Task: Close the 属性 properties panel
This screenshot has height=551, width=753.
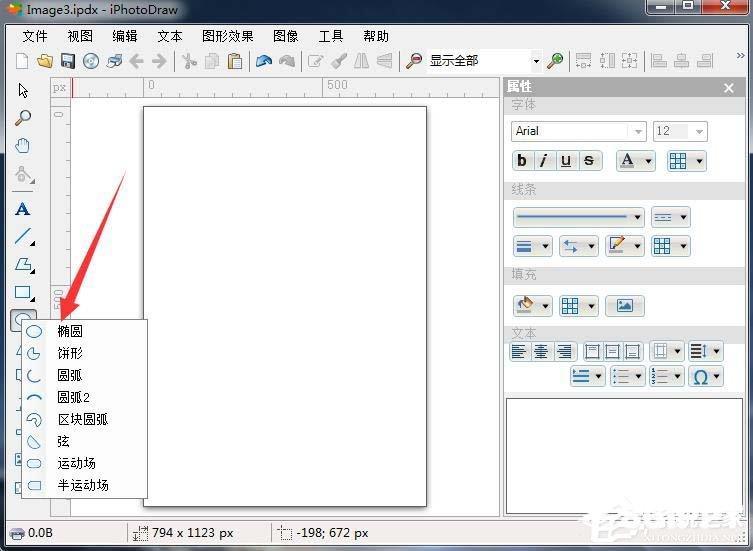Action: tap(729, 88)
